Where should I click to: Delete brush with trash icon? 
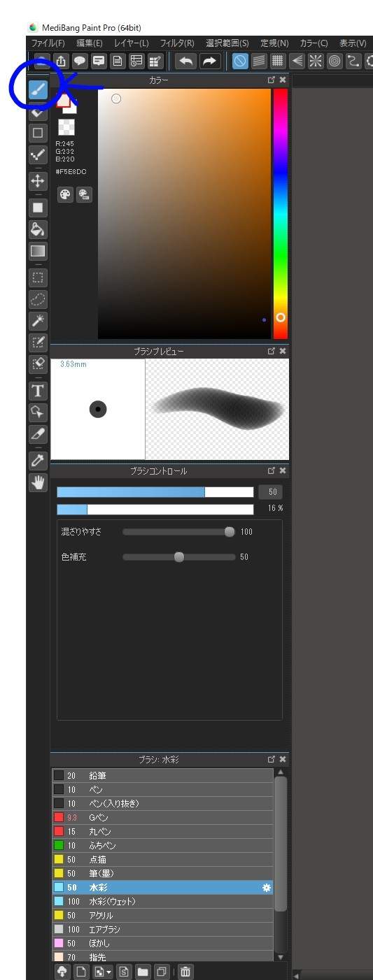pos(185,972)
